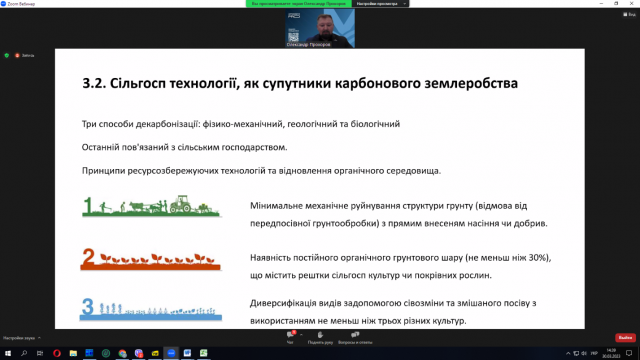Viewport: 640px width, 360px height.
Task: Open the volume tray icon
Action: 584,353
